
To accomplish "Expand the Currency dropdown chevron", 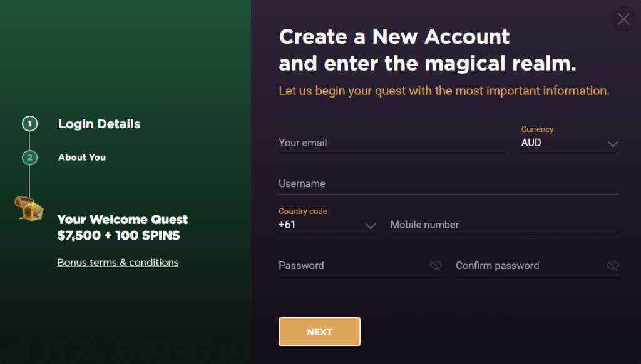I will pos(612,144).
